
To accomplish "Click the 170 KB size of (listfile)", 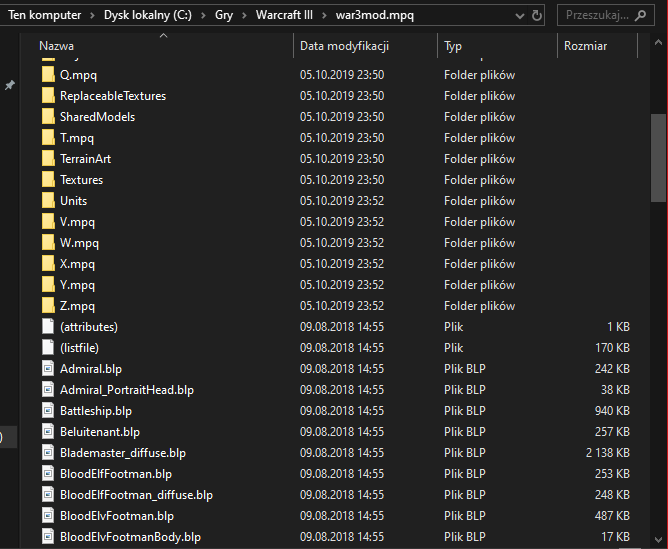I will pyautogui.click(x=612, y=348).
